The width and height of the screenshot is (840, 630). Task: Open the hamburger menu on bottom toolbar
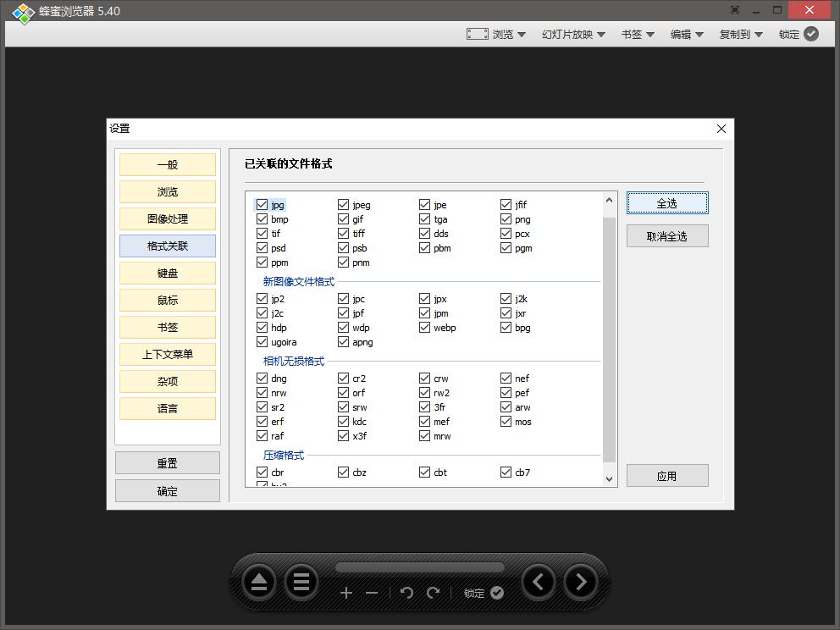coord(301,582)
